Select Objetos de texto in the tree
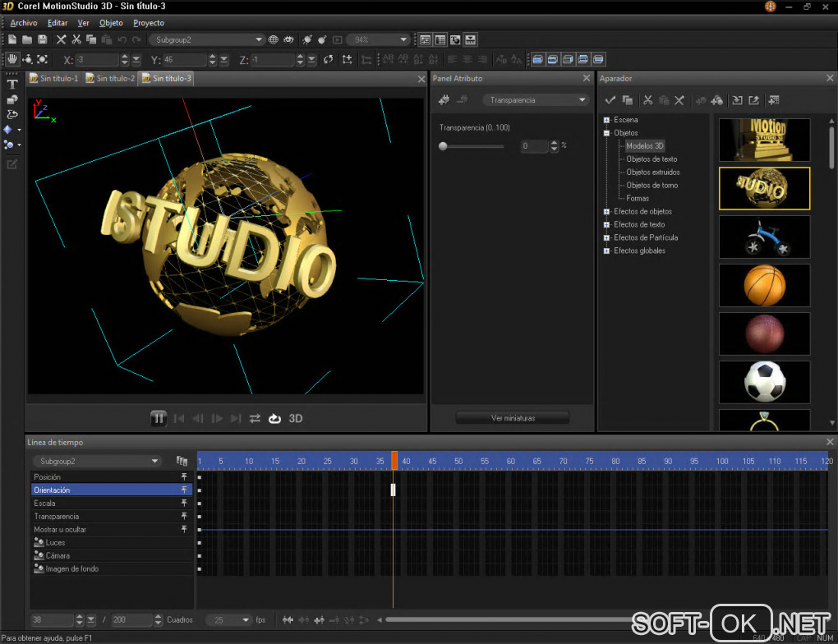Image resolution: width=838 pixels, height=644 pixels. [652, 159]
